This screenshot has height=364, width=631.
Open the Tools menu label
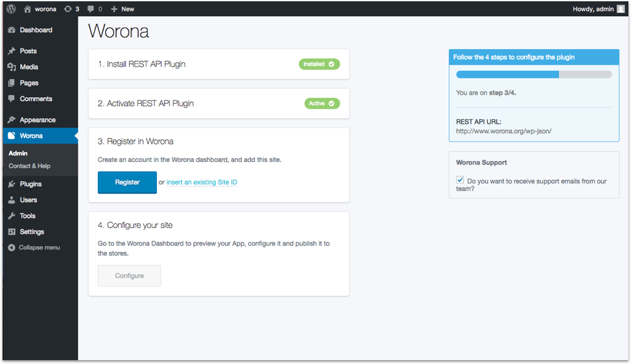point(27,216)
